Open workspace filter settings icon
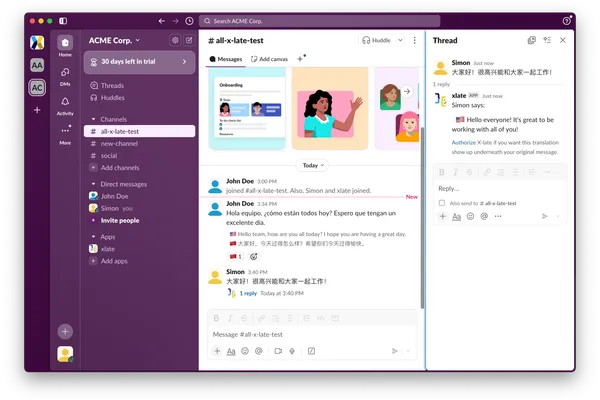The height and width of the screenshot is (400, 600). coord(175,40)
